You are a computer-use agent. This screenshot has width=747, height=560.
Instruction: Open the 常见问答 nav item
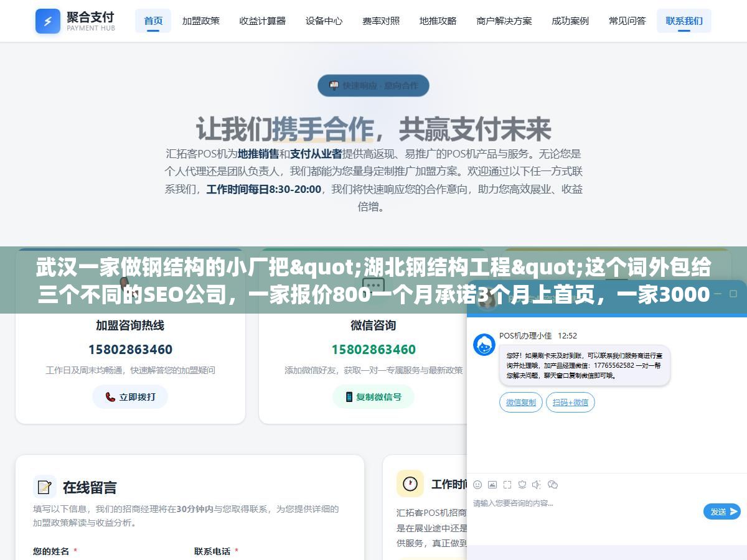[627, 21]
